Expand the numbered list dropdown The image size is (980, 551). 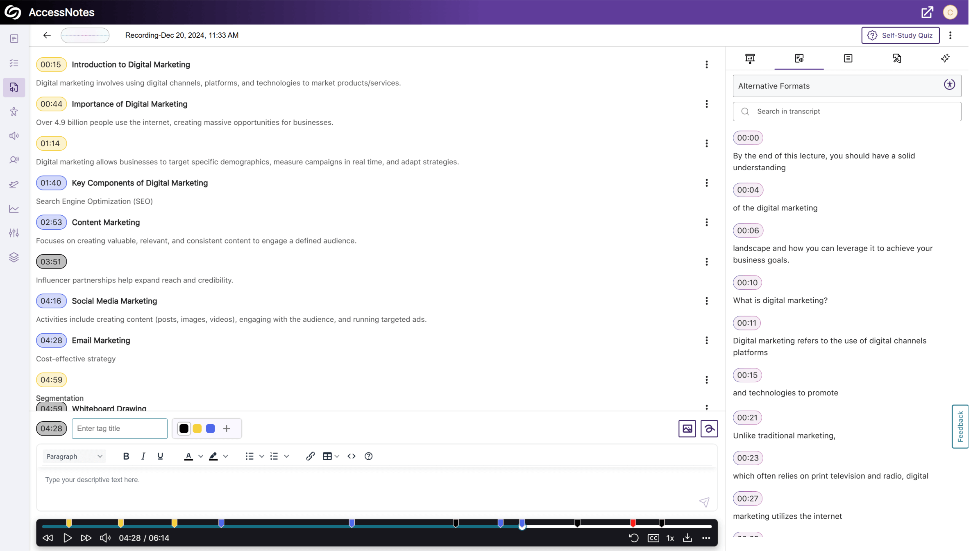click(x=286, y=457)
